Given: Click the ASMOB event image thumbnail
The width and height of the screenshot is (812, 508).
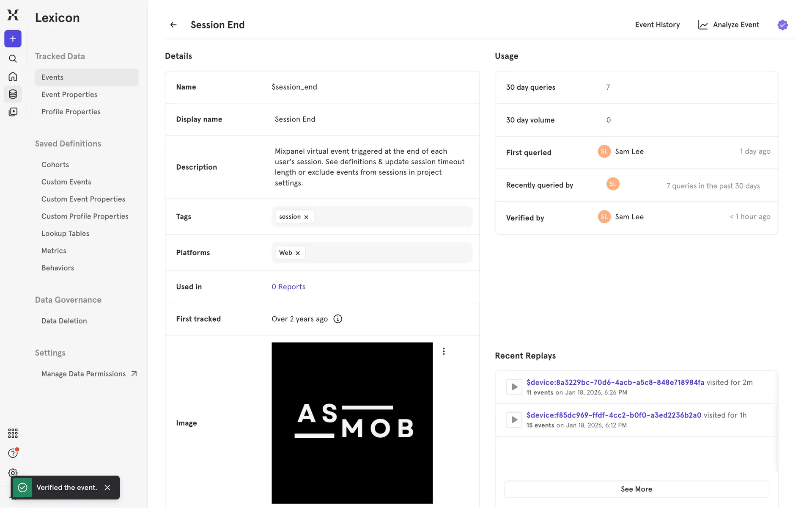Looking at the screenshot, I should [352, 422].
